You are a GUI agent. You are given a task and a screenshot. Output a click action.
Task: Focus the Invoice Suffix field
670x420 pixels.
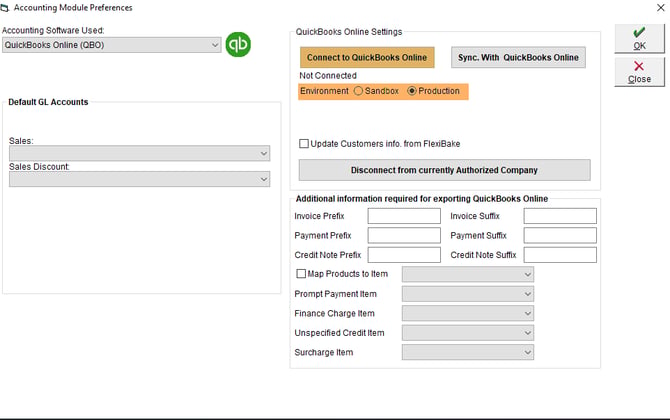coord(560,216)
